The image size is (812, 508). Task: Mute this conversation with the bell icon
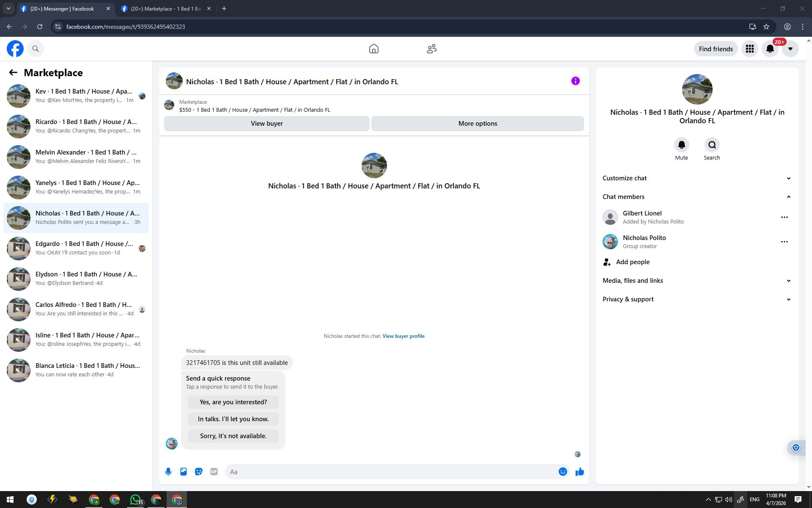pos(681,145)
